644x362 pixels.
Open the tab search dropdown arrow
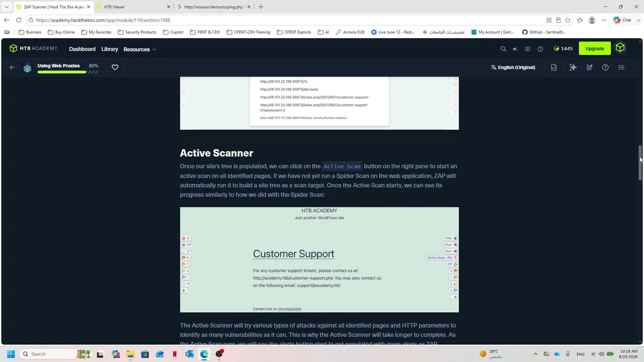[7, 7]
